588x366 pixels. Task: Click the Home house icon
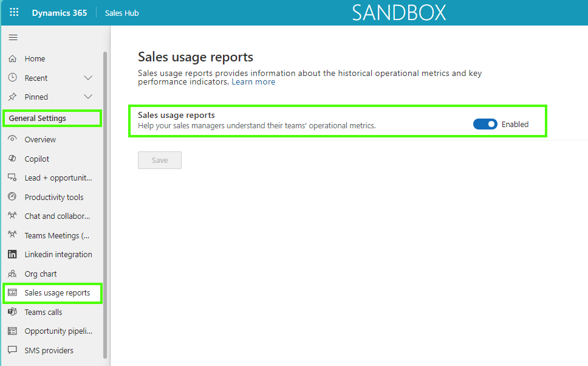(12, 58)
